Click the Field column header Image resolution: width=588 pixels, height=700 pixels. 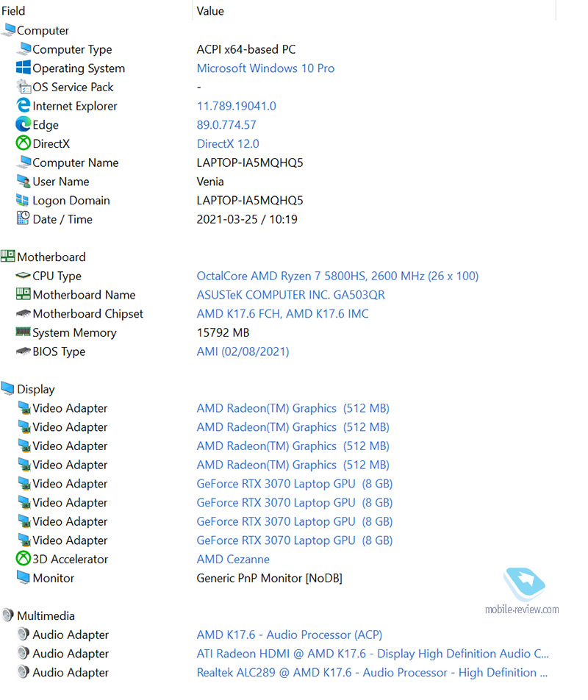pyautogui.click(x=13, y=11)
